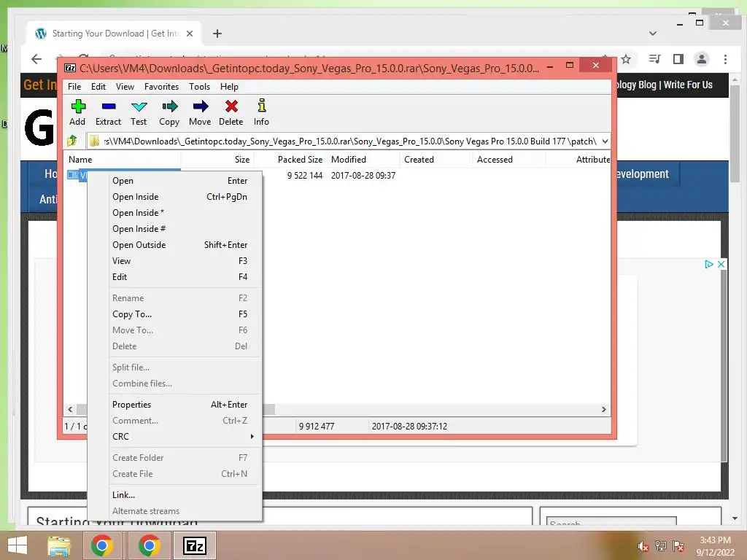The image size is (747, 560).
Task: Open the Edit menu in 7-Zip
Action: click(x=98, y=87)
